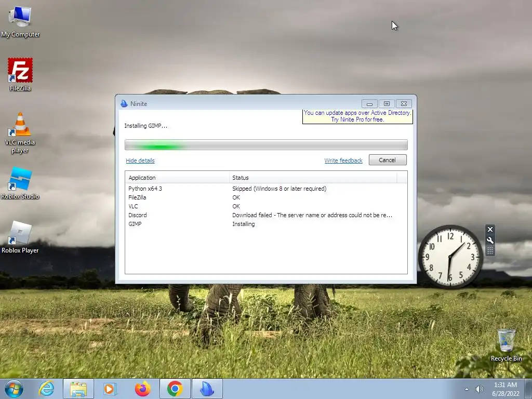Click the Try Ninite Pro for free banner
This screenshot has width=532, height=399.
tap(357, 116)
